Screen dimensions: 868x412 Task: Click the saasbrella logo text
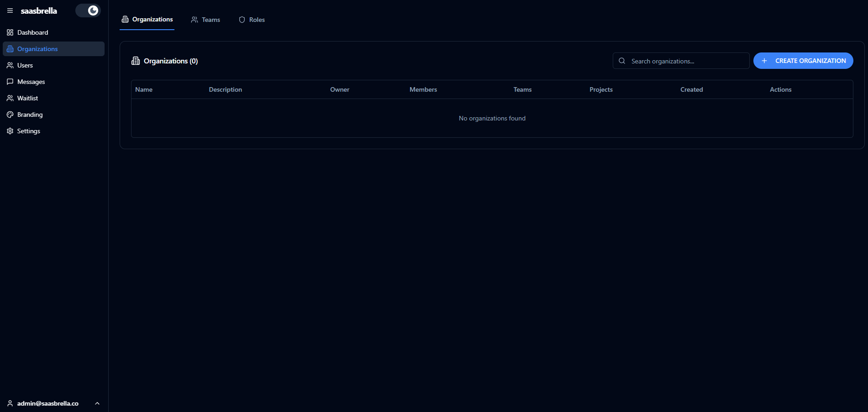click(x=39, y=10)
